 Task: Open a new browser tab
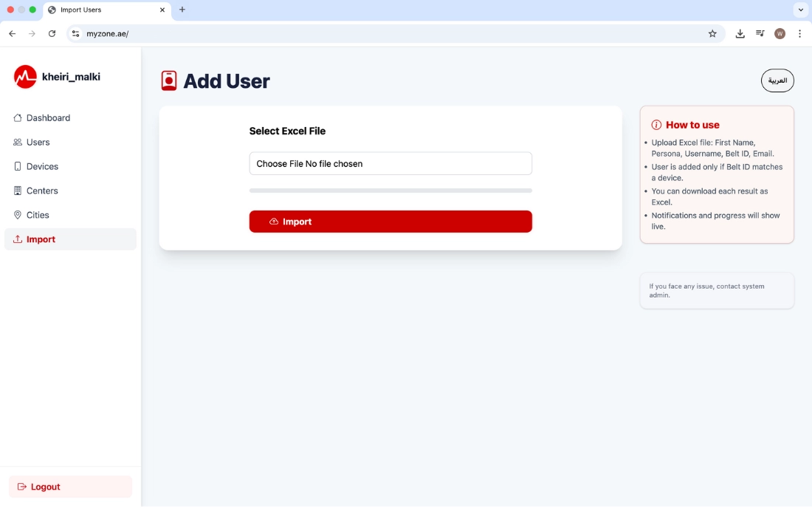point(182,10)
